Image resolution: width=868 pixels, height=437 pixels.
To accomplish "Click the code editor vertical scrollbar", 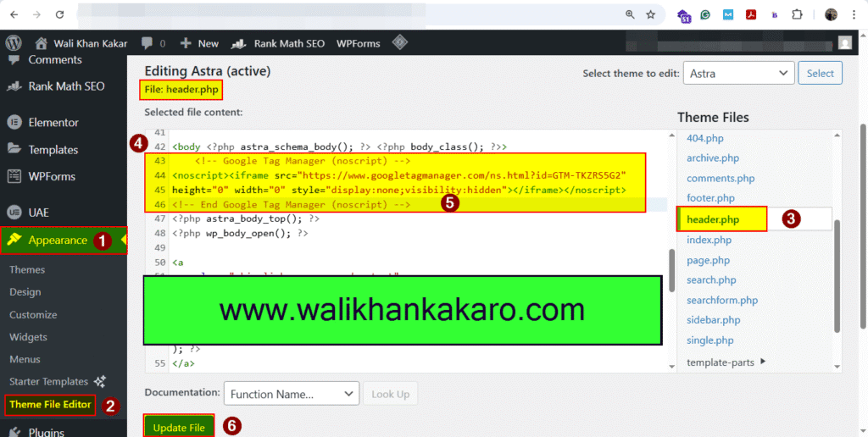I will (672, 270).
